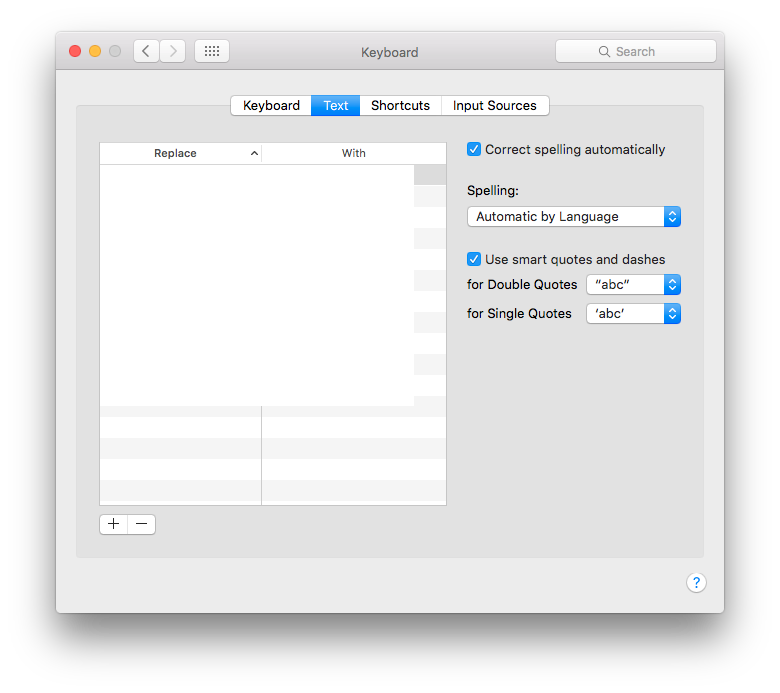Toggle sort arrow in Replace column

[254, 154]
